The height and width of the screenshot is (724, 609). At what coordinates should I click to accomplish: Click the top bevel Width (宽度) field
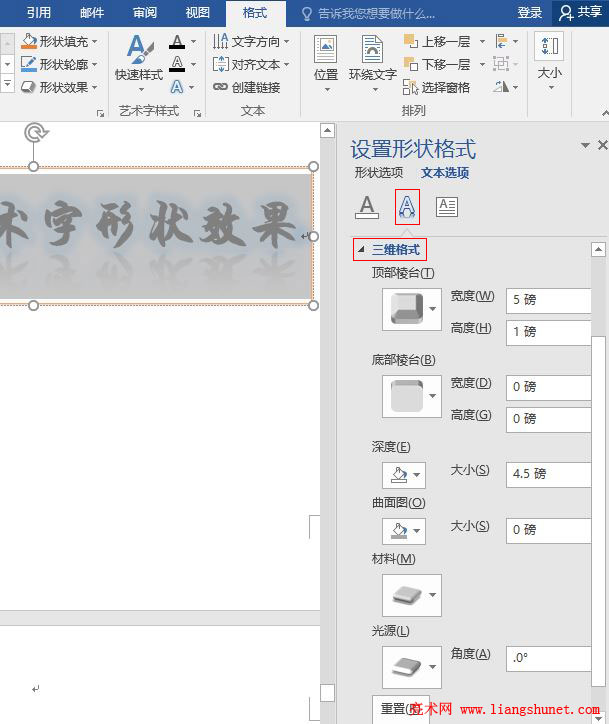click(x=549, y=299)
